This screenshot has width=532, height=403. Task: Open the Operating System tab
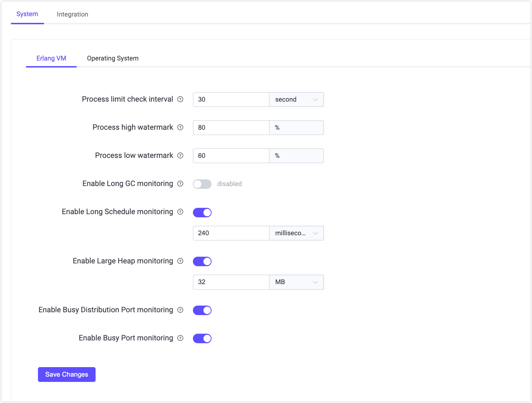(112, 58)
